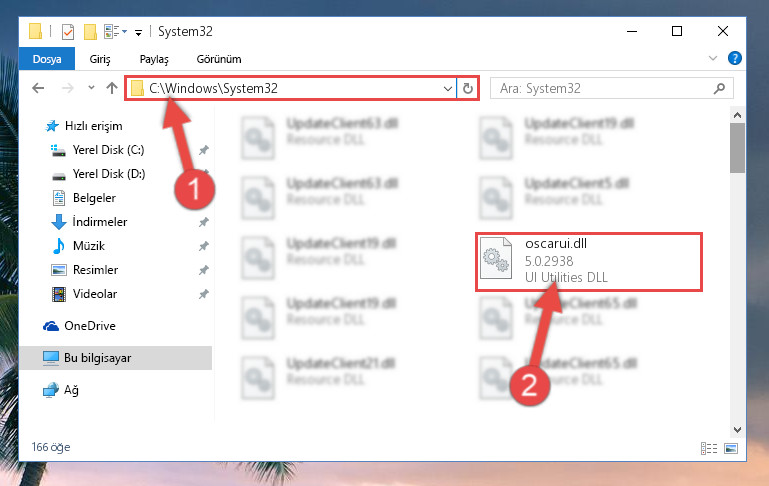Switch to details view in status bar
Image resolution: width=769 pixels, height=486 pixels.
point(709,448)
